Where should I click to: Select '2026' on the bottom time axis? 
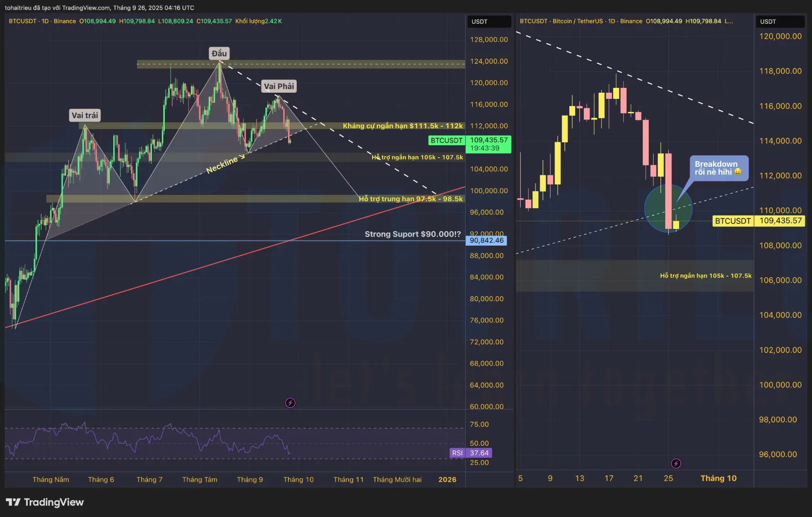point(447,479)
